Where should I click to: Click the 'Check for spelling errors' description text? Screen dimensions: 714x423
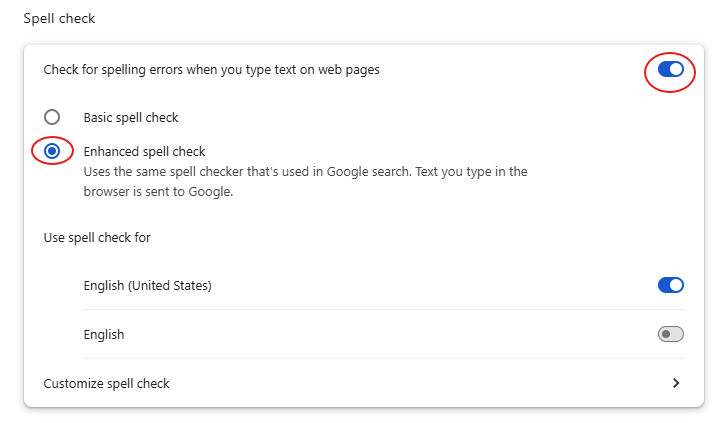click(x=211, y=70)
